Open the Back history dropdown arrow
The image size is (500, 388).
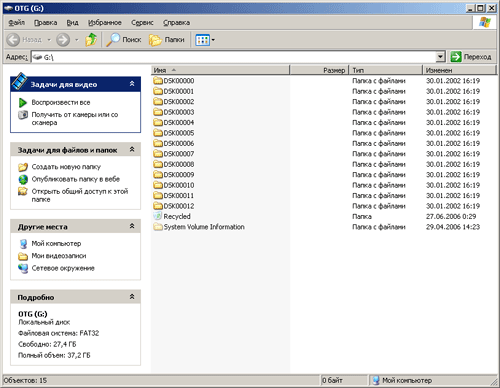pyautogui.click(x=49, y=40)
